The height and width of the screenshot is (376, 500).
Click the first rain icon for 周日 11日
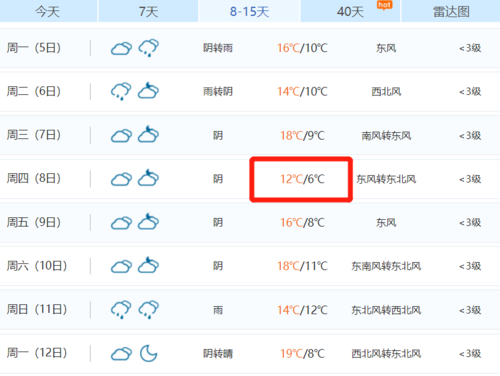pos(121,309)
